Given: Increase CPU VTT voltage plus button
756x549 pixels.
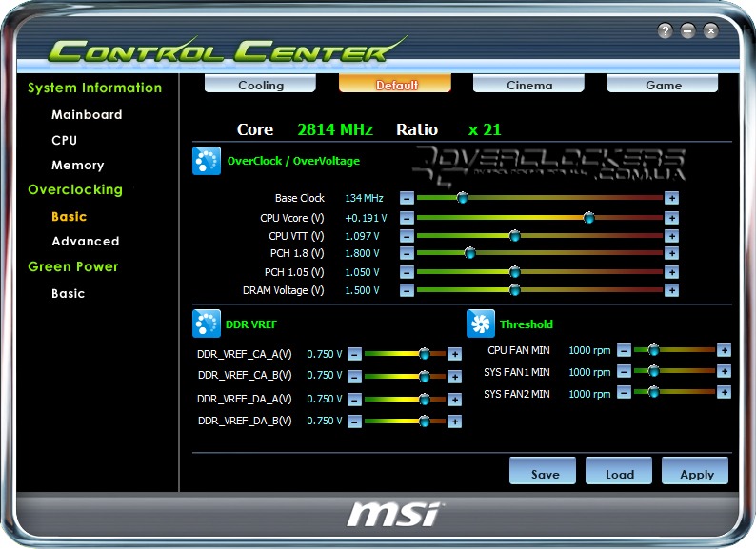Looking at the screenshot, I should pyautogui.click(x=671, y=236).
